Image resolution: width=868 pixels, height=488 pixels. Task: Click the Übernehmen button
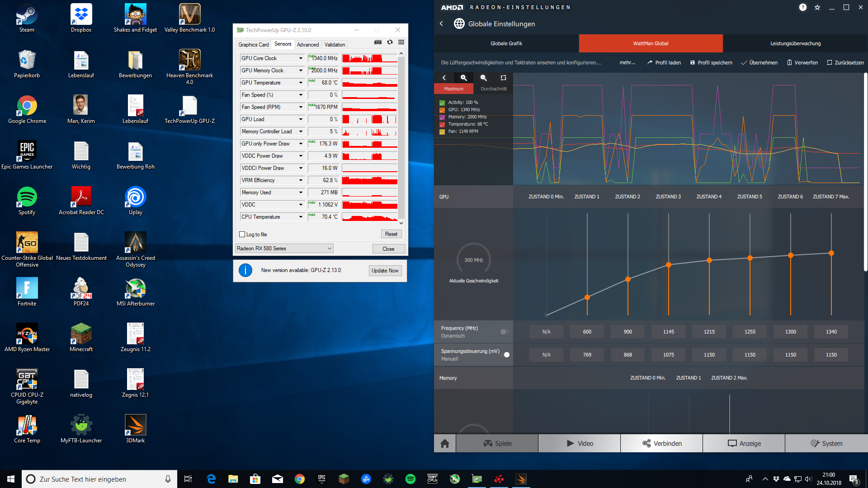pyautogui.click(x=759, y=63)
